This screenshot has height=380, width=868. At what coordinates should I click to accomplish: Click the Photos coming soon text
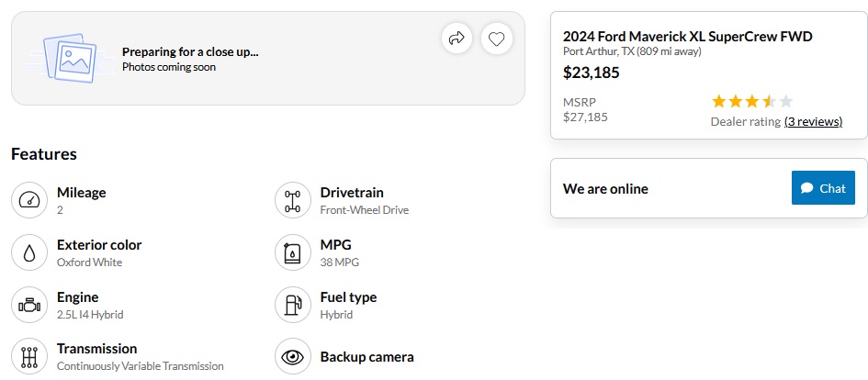point(169,67)
